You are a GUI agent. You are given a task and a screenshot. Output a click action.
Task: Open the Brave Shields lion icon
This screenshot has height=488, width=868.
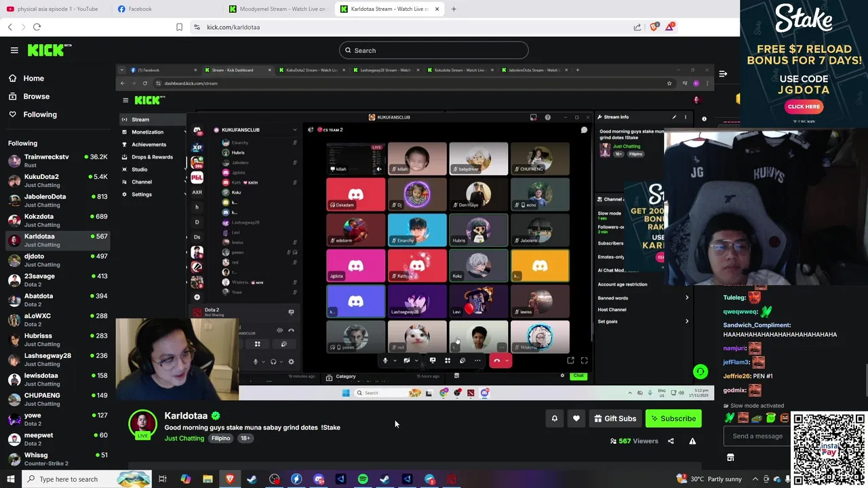(x=654, y=27)
